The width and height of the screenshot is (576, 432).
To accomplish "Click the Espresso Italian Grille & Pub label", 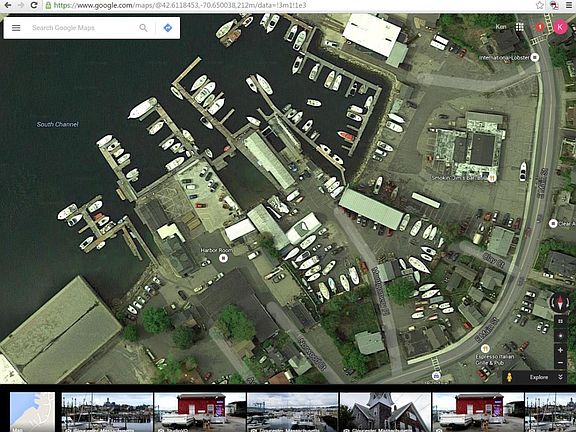I will coord(494,360).
